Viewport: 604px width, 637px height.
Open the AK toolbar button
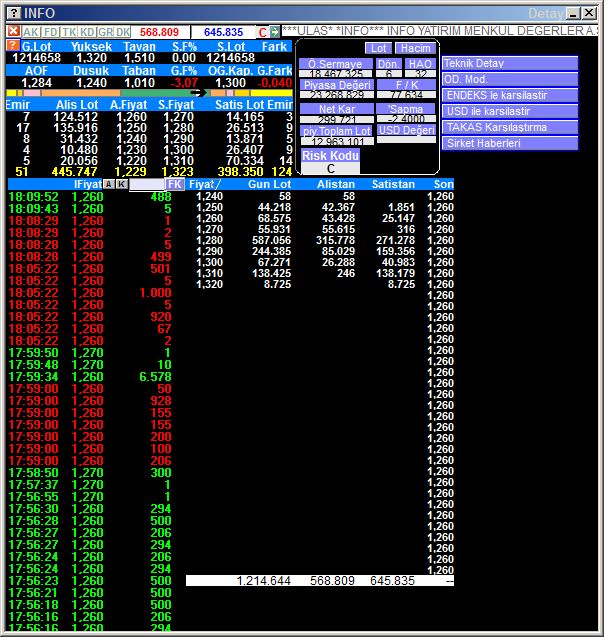pyautogui.click(x=30, y=32)
